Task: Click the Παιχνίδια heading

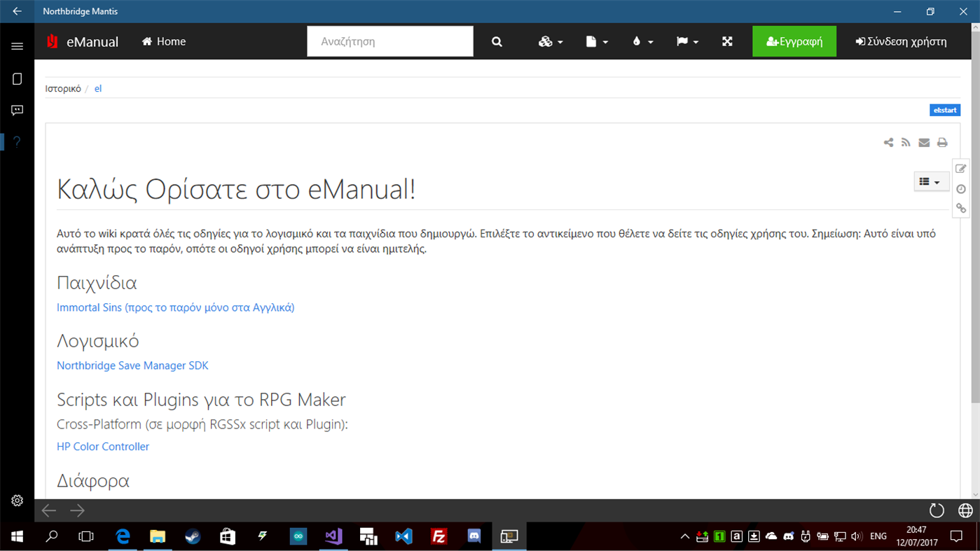Action: pyautogui.click(x=97, y=283)
